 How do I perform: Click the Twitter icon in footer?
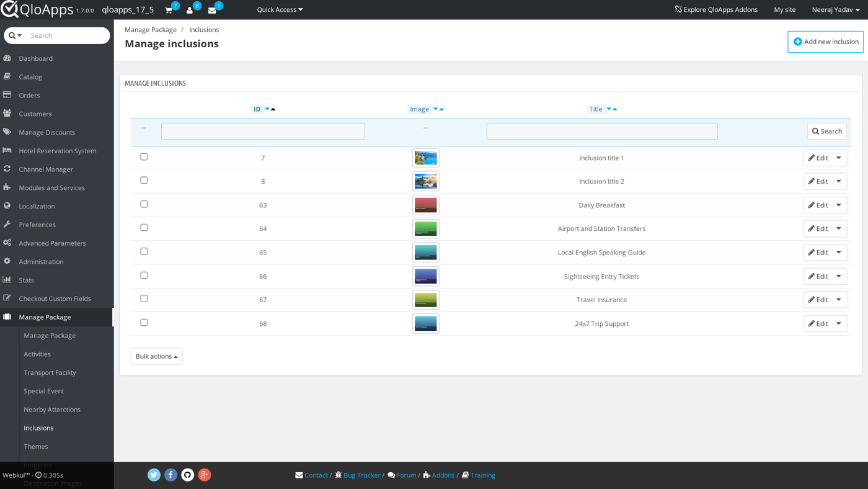point(154,475)
